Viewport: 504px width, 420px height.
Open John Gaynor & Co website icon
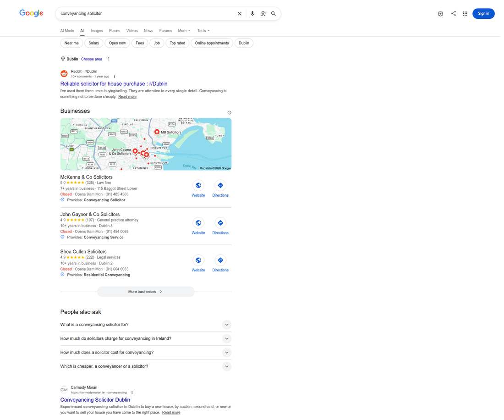pos(198,223)
